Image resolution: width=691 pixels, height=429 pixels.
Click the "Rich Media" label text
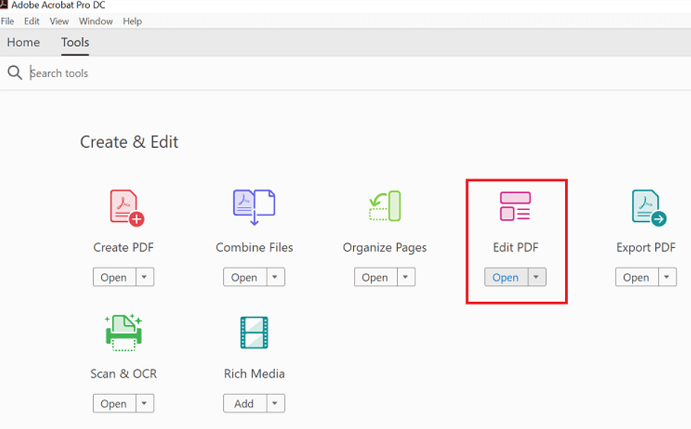254,374
